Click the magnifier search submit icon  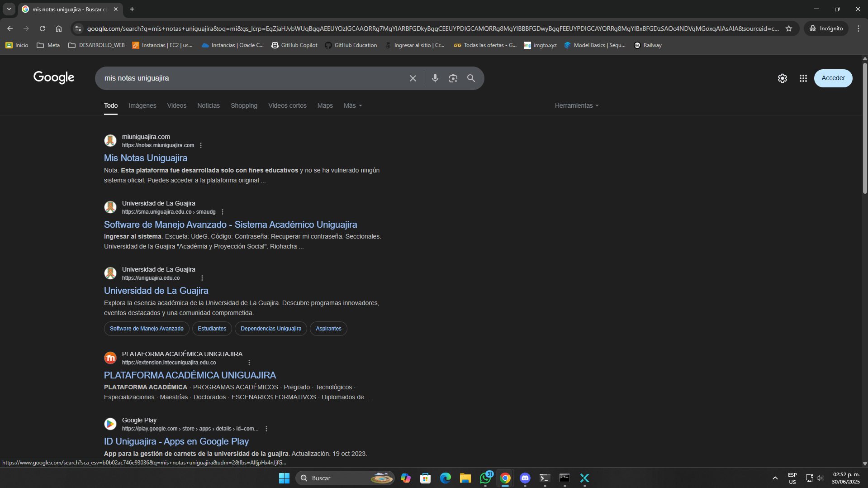471,78
